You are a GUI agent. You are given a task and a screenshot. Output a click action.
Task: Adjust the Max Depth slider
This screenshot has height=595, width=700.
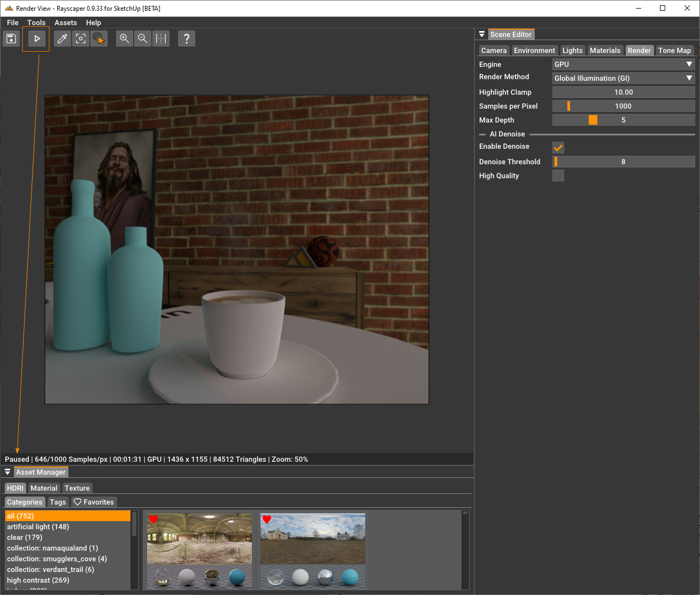pyautogui.click(x=624, y=120)
